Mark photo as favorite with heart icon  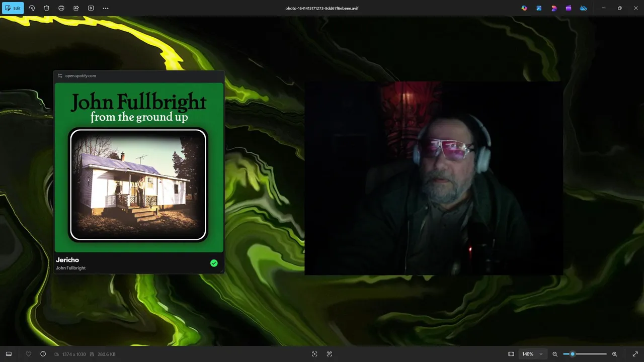tap(28, 354)
